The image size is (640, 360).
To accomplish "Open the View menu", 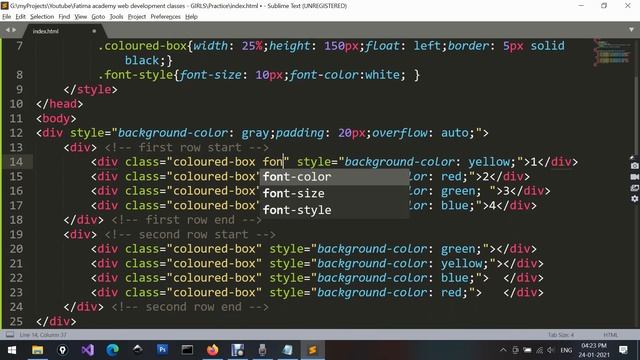I will tap(80, 17).
